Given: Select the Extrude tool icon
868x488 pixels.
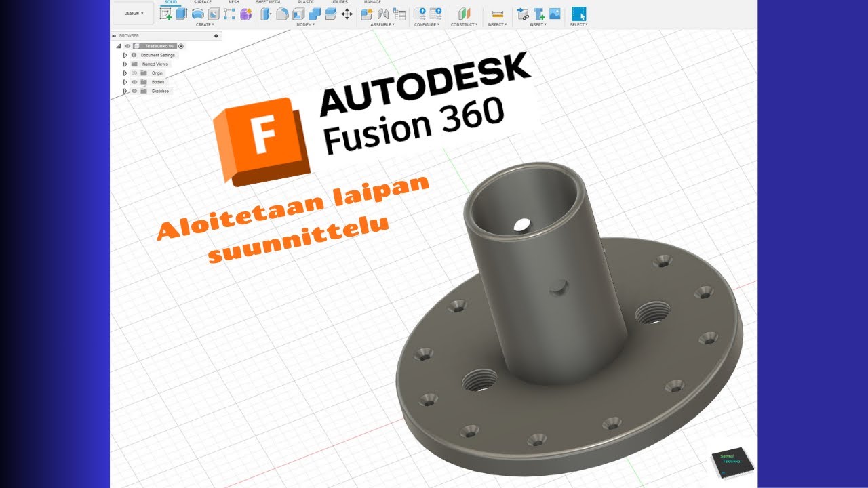Looking at the screenshot, I should [x=182, y=14].
